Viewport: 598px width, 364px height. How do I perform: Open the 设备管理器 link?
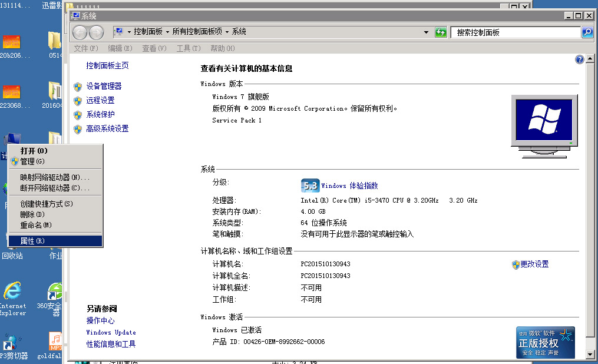(x=104, y=86)
